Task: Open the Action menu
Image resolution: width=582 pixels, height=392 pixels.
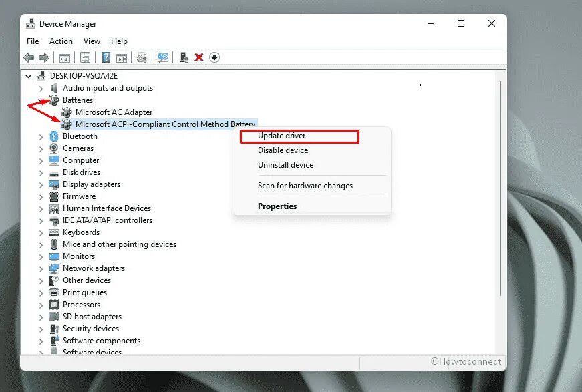Action: click(61, 41)
